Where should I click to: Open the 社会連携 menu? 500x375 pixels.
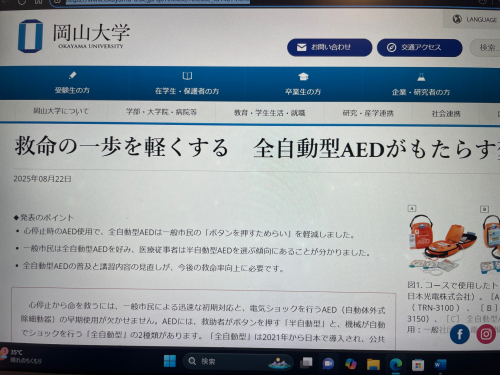point(446,114)
